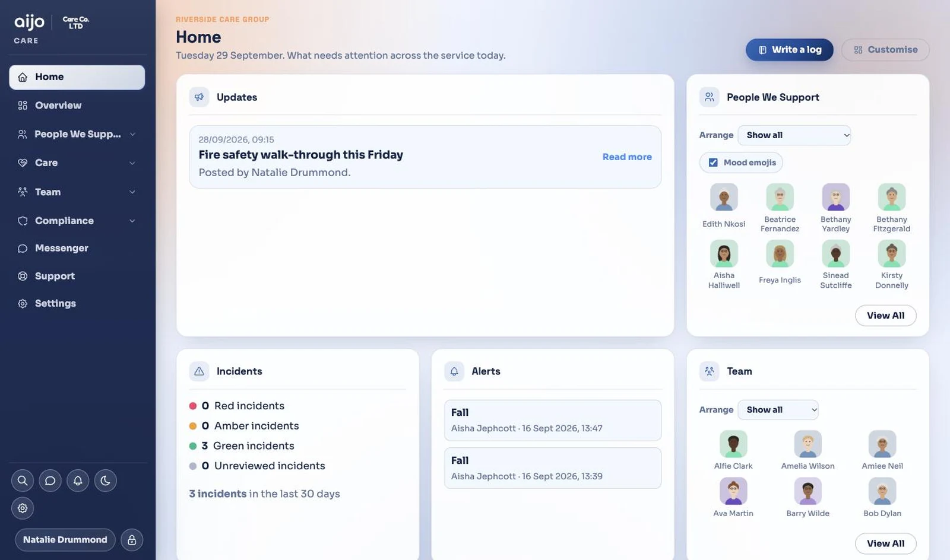Open Settings in the sidebar
Viewport: 950px width, 560px height.
[x=77, y=303]
